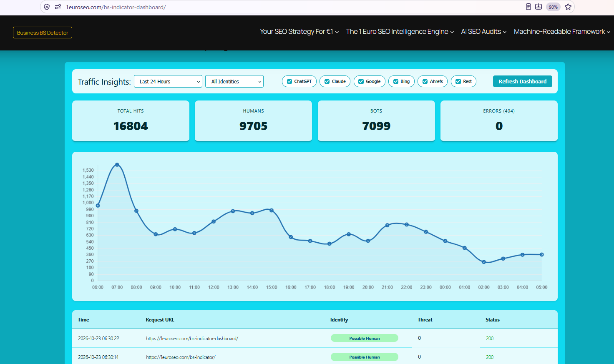This screenshot has width=614, height=364.
Task: Click the Total Hits value 16804
Action: coord(131,126)
